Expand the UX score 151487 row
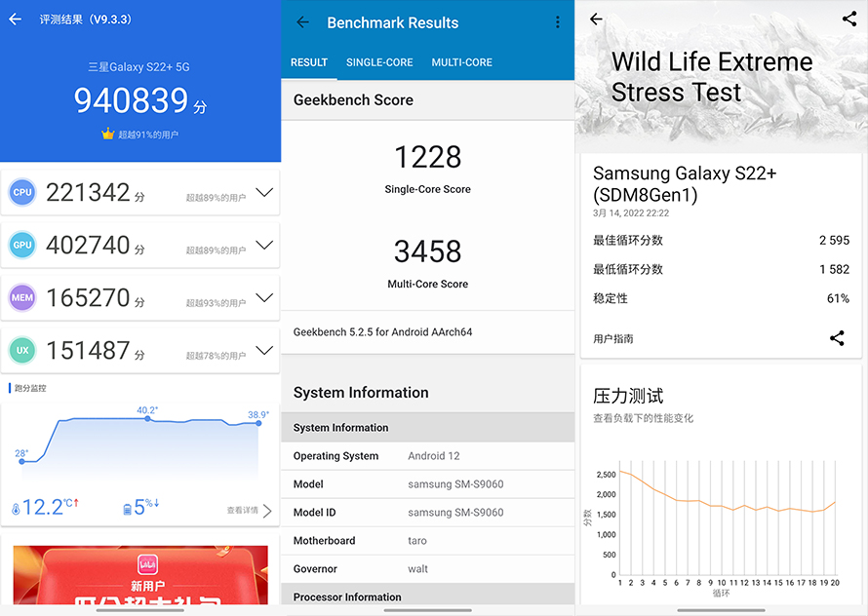 [263, 351]
